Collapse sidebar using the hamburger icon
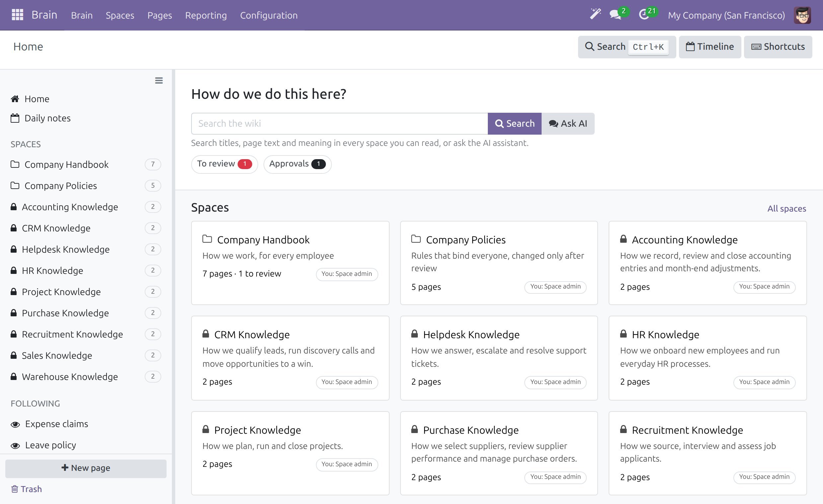 point(159,81)
